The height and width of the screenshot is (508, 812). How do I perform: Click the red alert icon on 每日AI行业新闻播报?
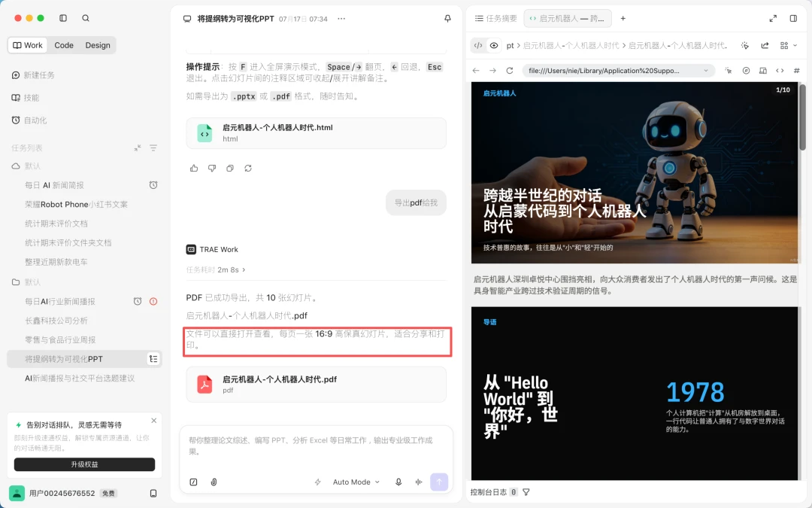153,301
